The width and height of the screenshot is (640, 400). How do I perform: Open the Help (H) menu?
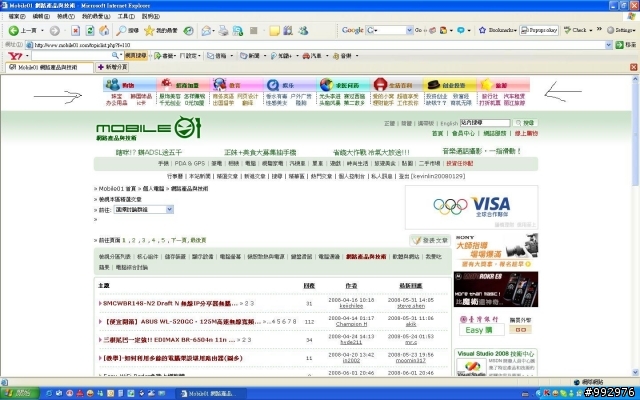pos(151,16)
